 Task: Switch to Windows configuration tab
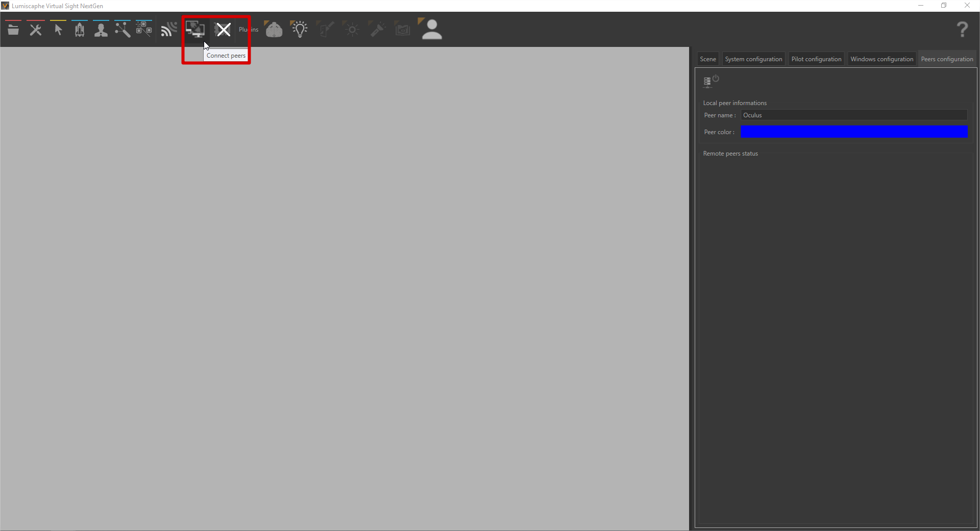coord(881,59)
